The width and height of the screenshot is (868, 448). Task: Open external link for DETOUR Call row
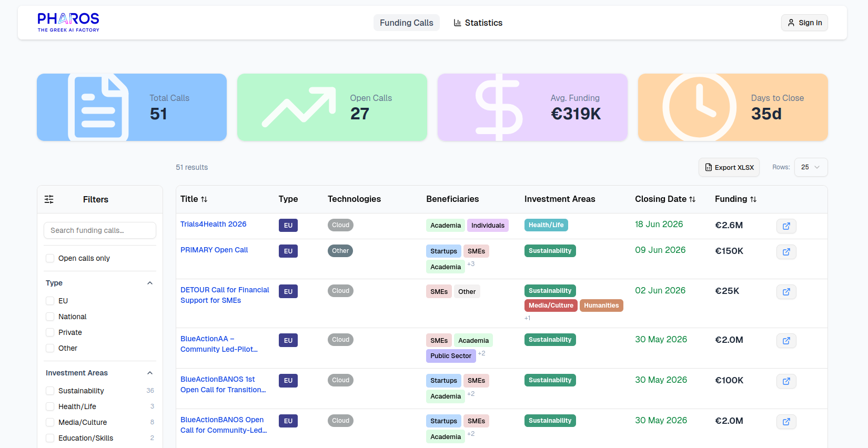click(x=786, y=292)
